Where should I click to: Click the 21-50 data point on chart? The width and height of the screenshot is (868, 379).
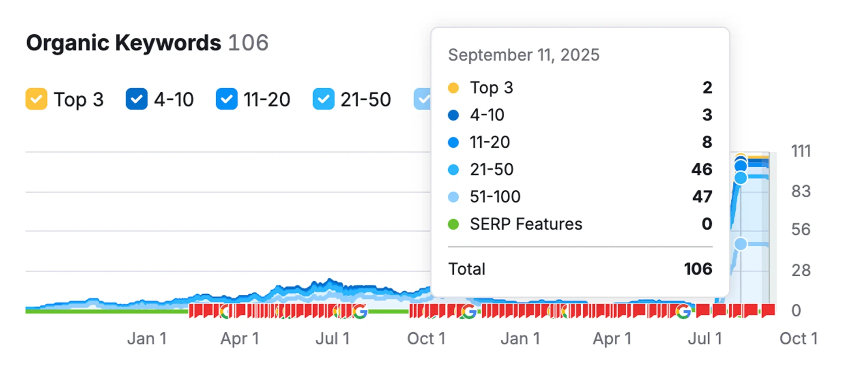(741, 177)
